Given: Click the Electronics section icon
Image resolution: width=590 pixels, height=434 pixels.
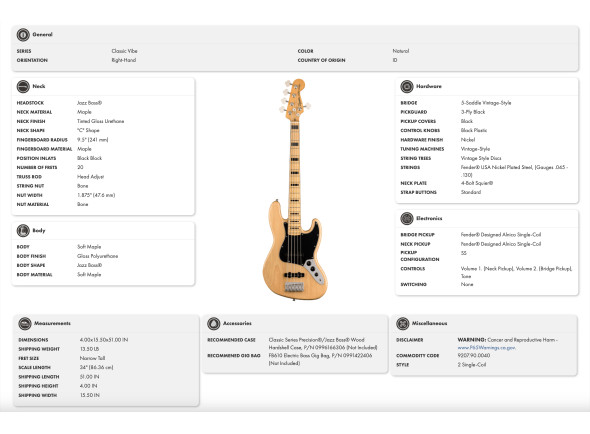Looking at the screenshot, I should coord(407,218).
